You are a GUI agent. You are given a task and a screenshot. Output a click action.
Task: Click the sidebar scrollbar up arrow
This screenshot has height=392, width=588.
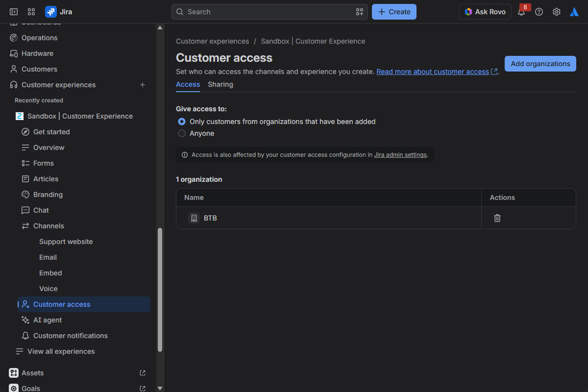pos(160,28)
